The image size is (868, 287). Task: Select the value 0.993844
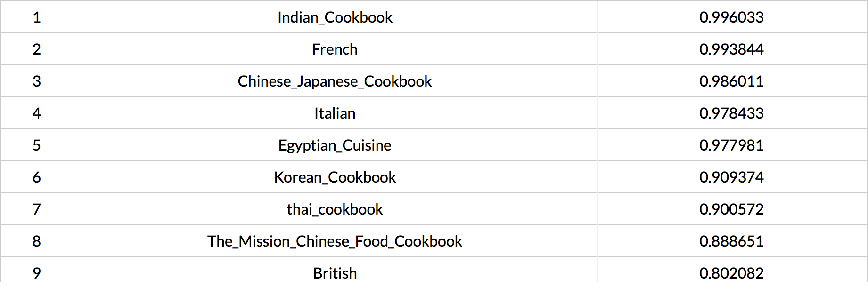pyautogui.click(x=732, y=49)
